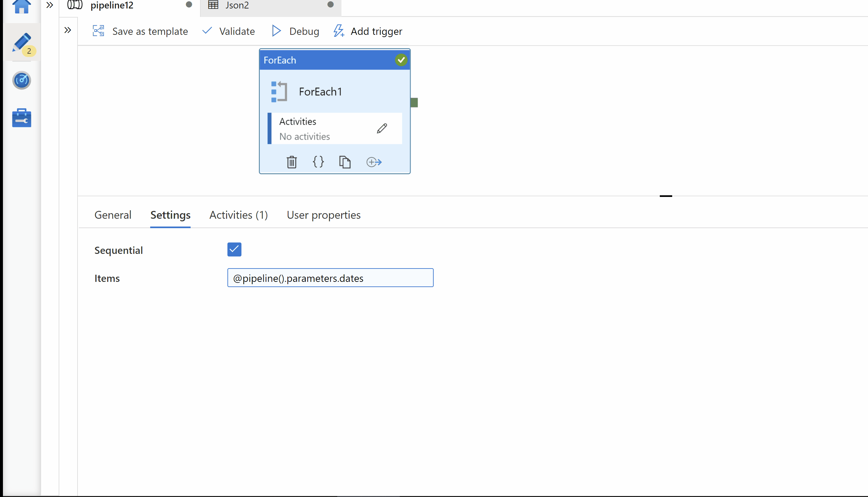
Task: View ForEach1 source code braces icon
Action: pos(318,162)
